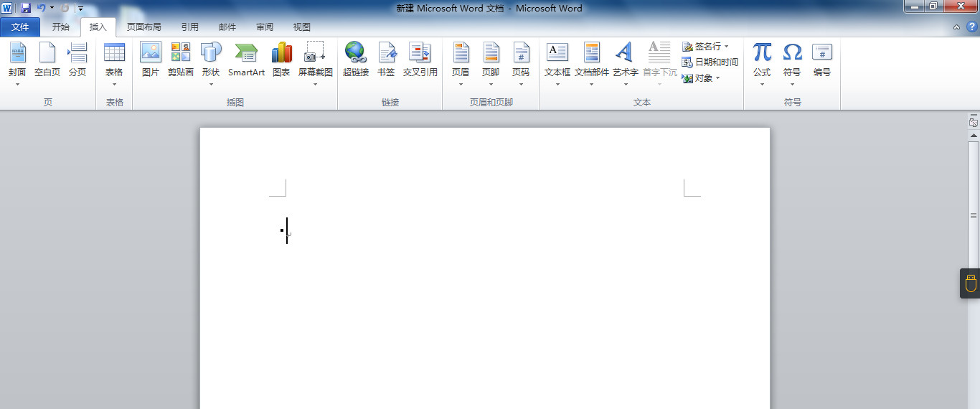Click the Undo icon in quick access toolbar
This screenshot has height=409, width=980.
coord(42,8)
